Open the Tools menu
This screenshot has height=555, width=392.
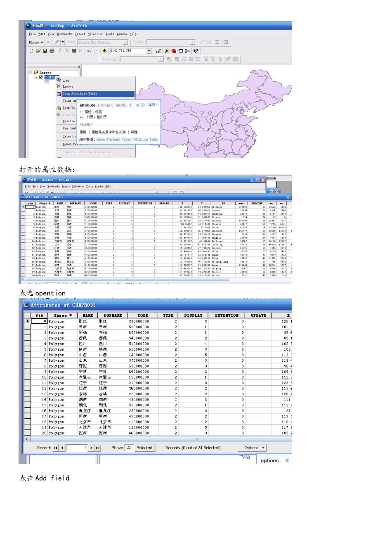click(x=110, y=34)
